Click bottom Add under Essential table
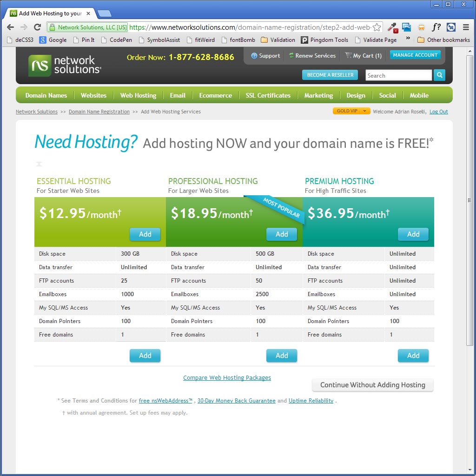 tap(145, 356)
